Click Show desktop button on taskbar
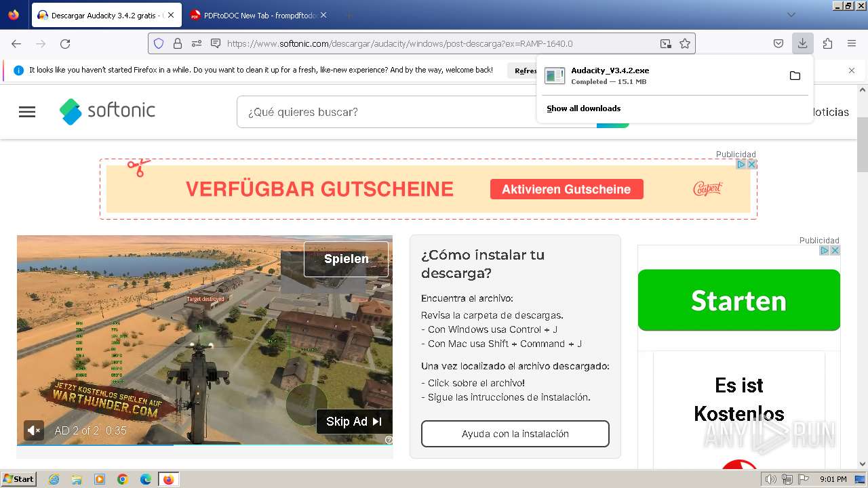 click(x=860, y=479)
